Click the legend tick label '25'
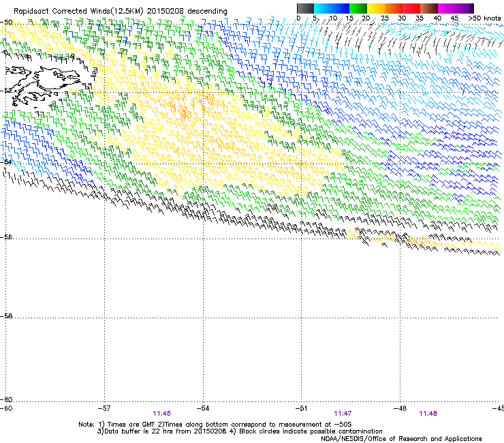This screenshot has height=443, width=504. click(385, 18)
